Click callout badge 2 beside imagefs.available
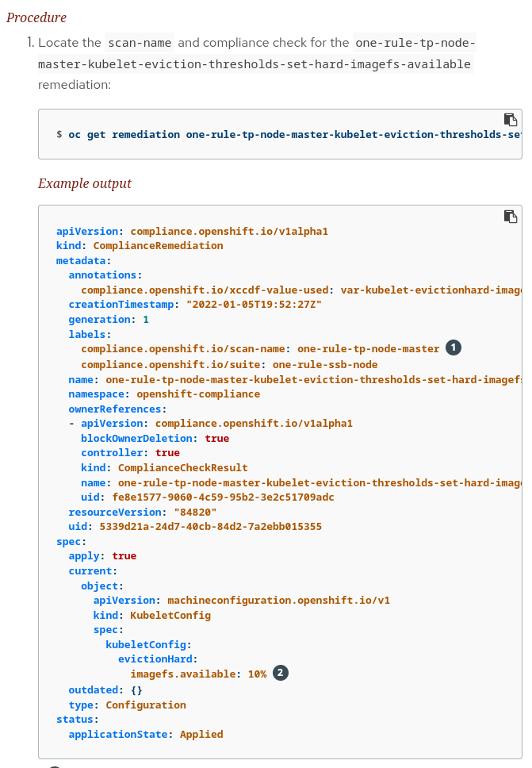 [281, 674]
